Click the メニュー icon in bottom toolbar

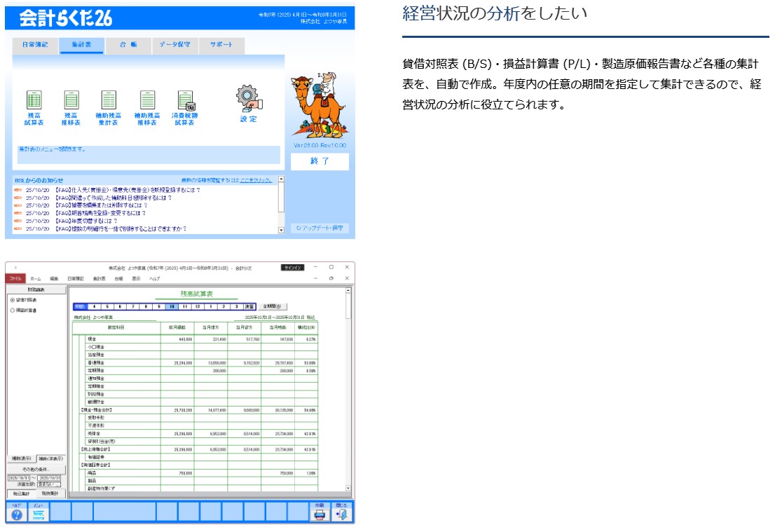pos(39,514)
